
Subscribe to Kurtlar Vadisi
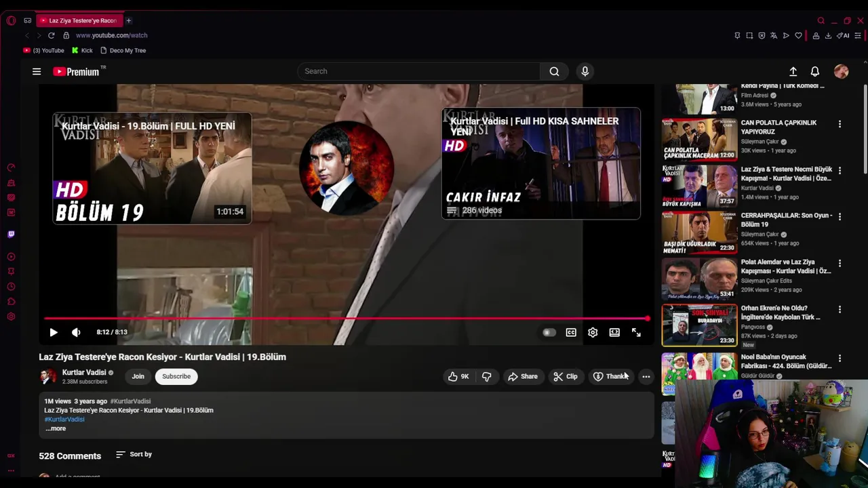(x=176, y=376)
